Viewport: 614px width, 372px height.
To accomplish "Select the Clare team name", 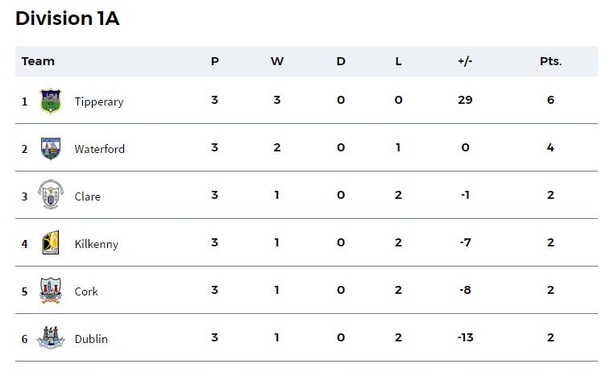I will [87, 196].
